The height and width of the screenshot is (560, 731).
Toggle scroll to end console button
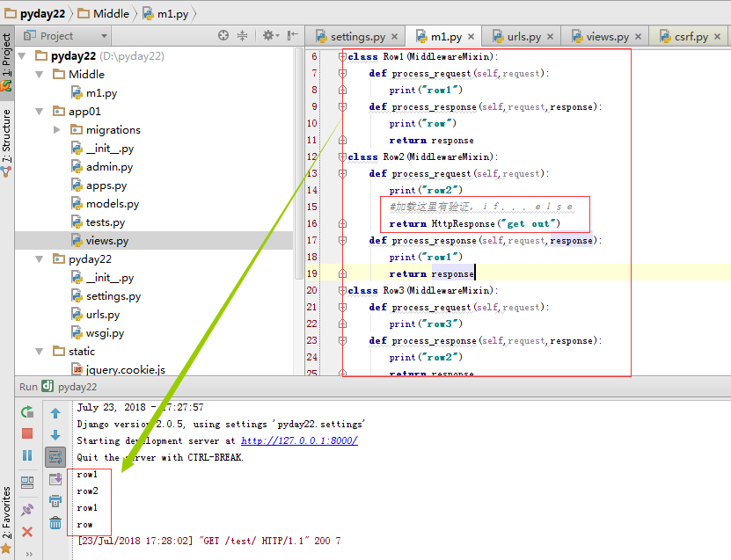[x=55, y=479]
